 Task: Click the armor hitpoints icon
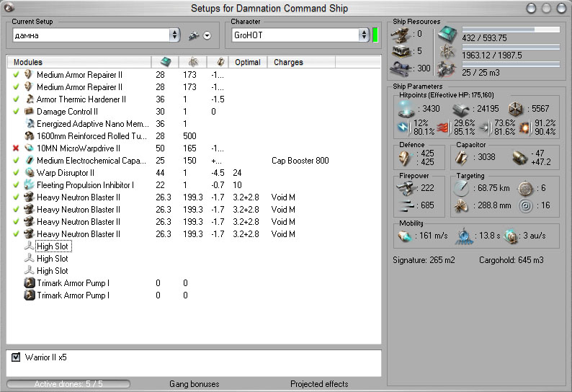[x=461, y=110]
